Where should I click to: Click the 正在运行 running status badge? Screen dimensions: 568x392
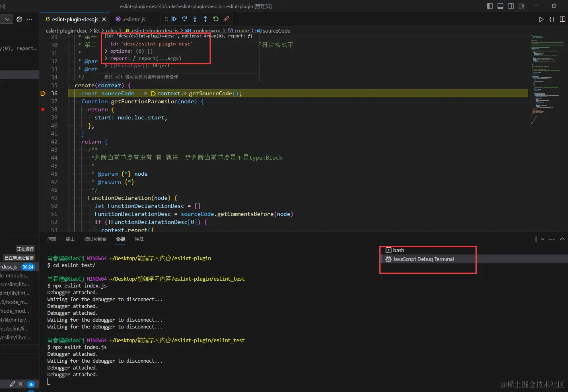[25, 249]
